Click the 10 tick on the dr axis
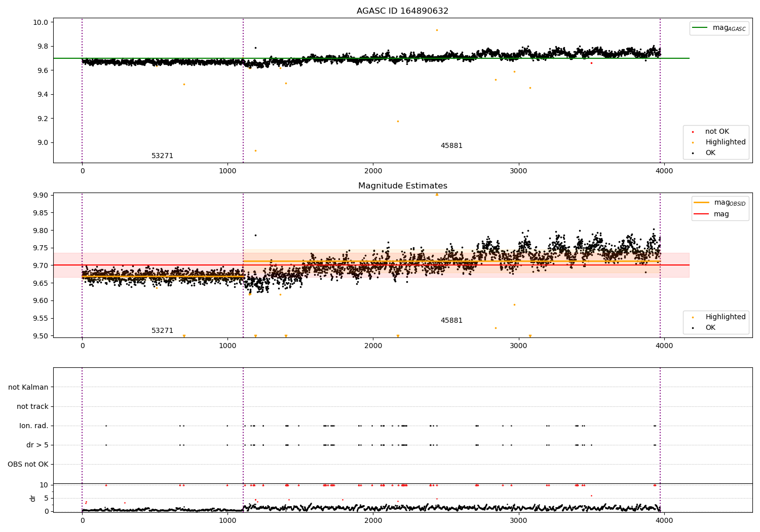The height and width of the screenshot is (532, 760). [44, 485]
